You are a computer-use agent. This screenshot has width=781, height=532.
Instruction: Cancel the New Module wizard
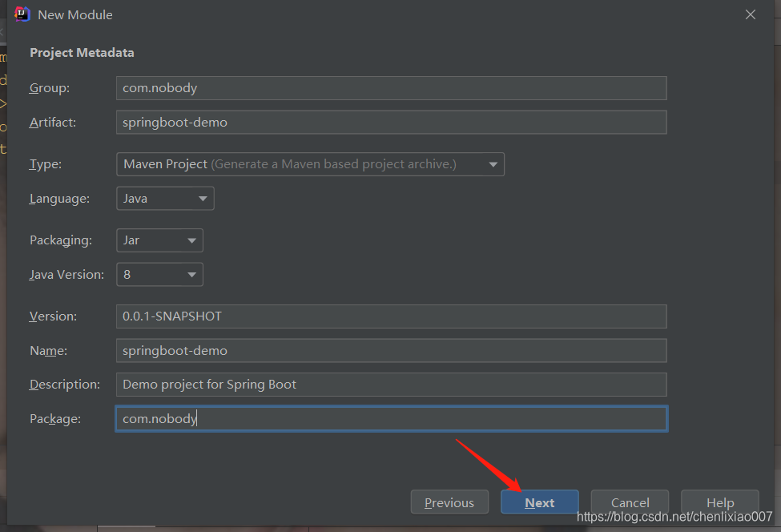click(x=630, y=502)
